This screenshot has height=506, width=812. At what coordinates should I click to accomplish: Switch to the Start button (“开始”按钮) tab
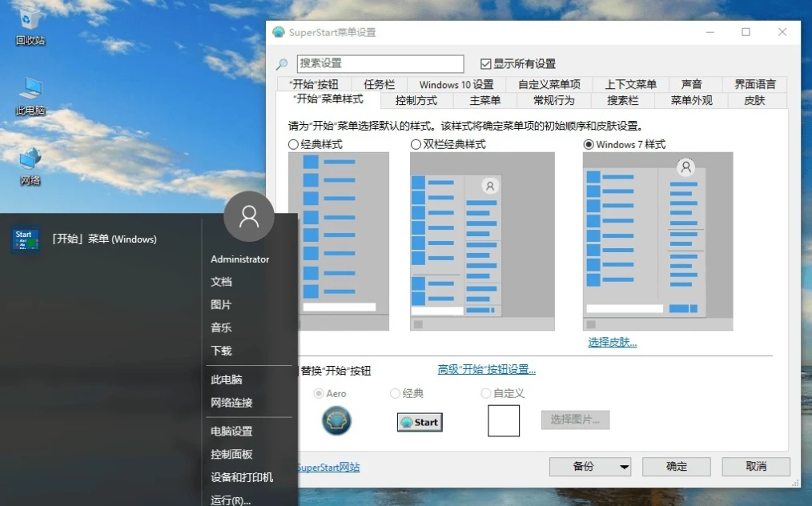click(314, 84)
